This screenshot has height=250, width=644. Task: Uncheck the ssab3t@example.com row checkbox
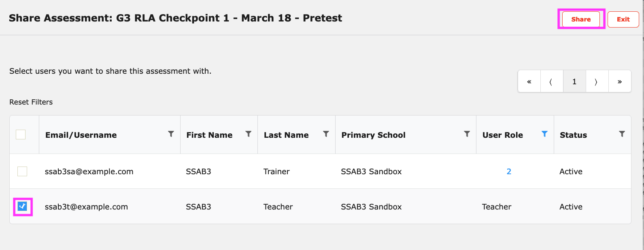[x=22, y=207]
